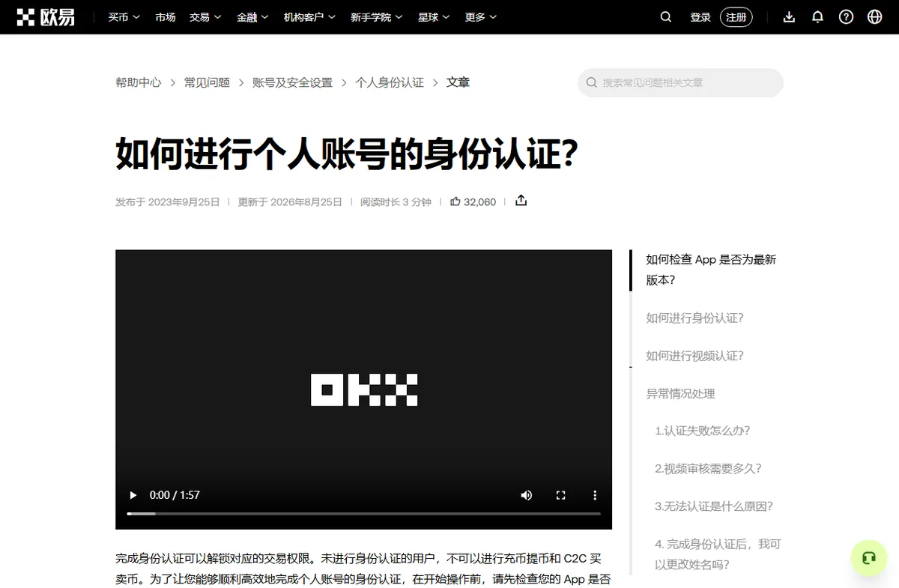Open the video more options menu
This screenshot has height=588, width=899.
(595, 495)
